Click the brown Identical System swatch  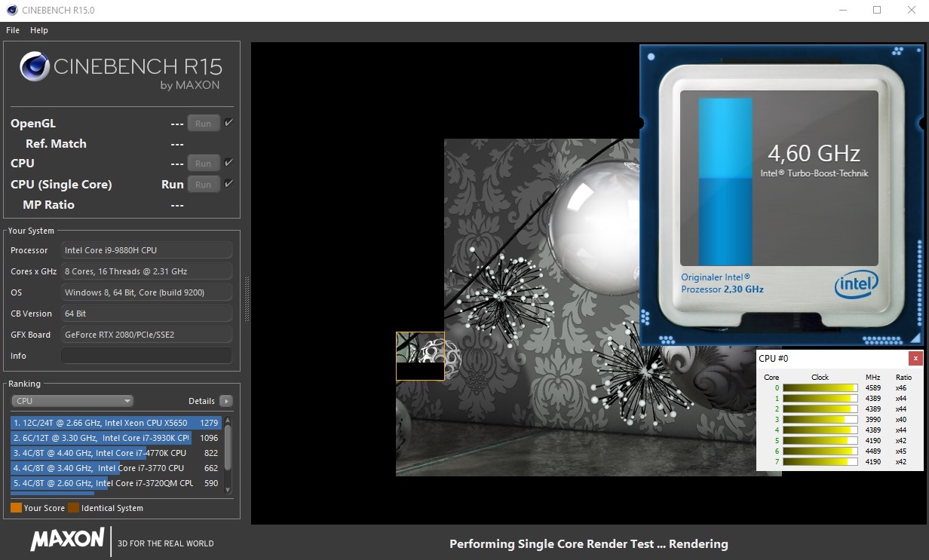pyautogui.click(x=73, y=508)
